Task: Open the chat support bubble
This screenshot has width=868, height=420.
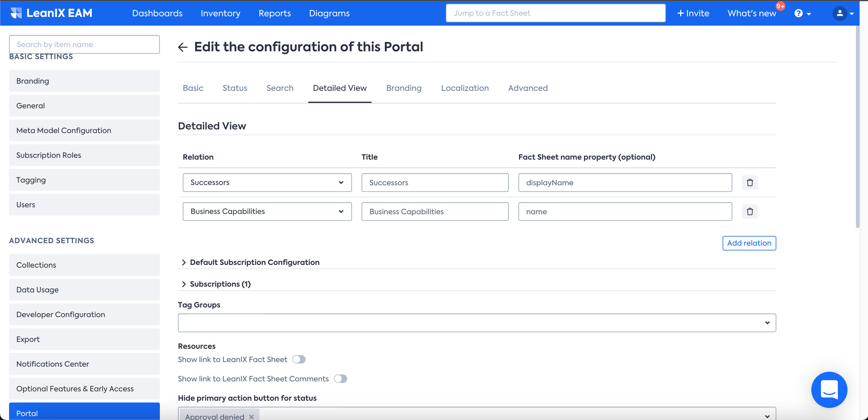Action: pos(829,389)
